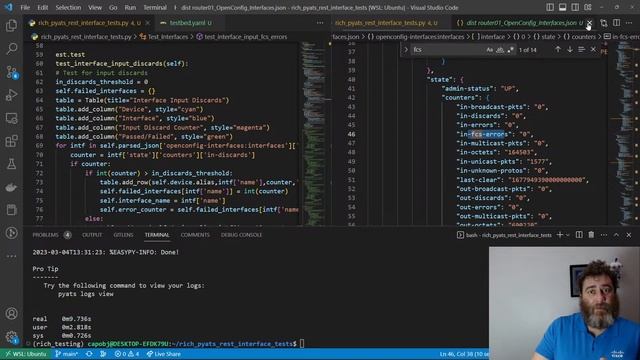
Task: Open the Manage gear menu
Action: pos(11,337)
